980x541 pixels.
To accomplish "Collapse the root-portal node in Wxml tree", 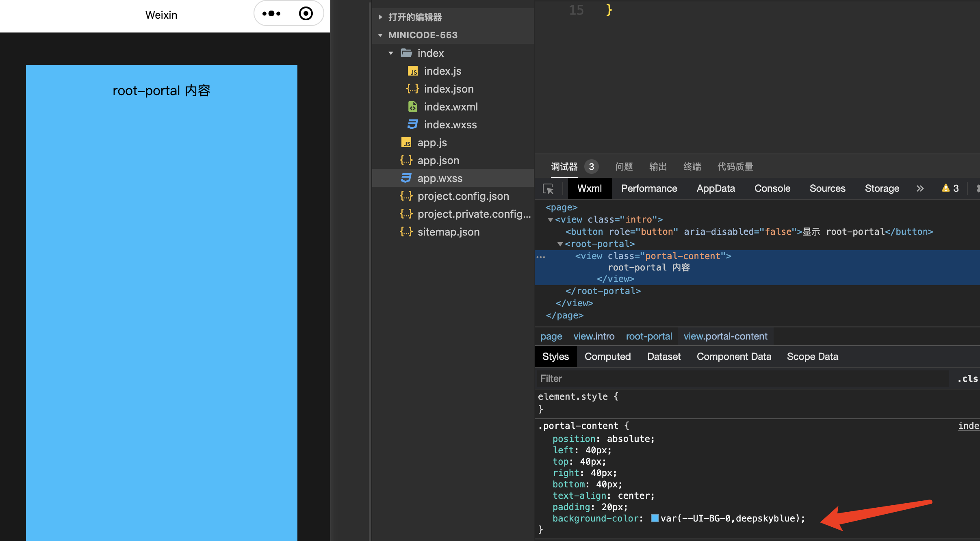I will pos(560,244).
